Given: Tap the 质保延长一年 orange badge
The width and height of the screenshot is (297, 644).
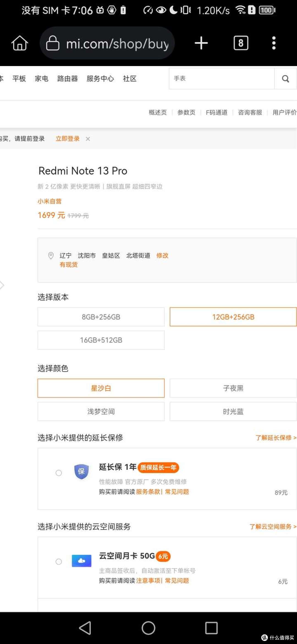Looking at the screenshot, I should click(x=158, y=467).
